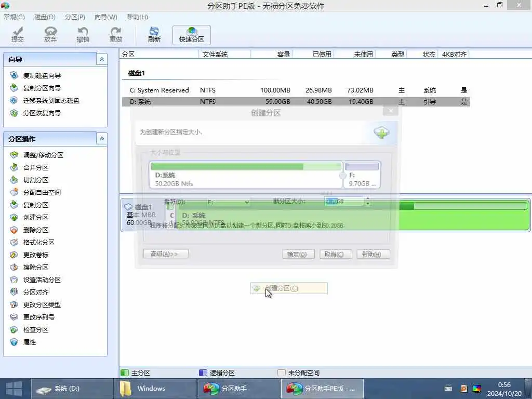Choose 创建分区(C) context menu entry
Viewport: 532px width, 399px height.
pos(289,288)
